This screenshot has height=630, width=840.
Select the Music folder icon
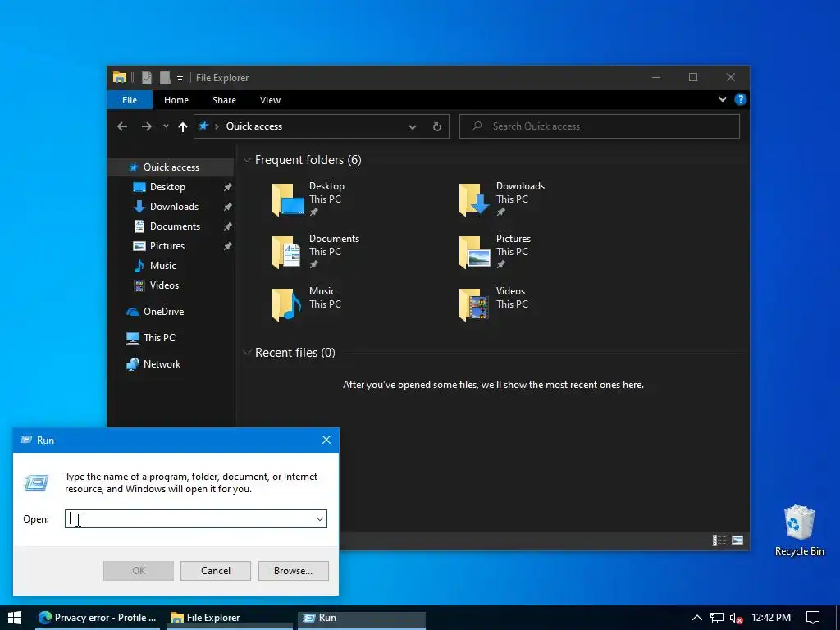click(288, 304)
